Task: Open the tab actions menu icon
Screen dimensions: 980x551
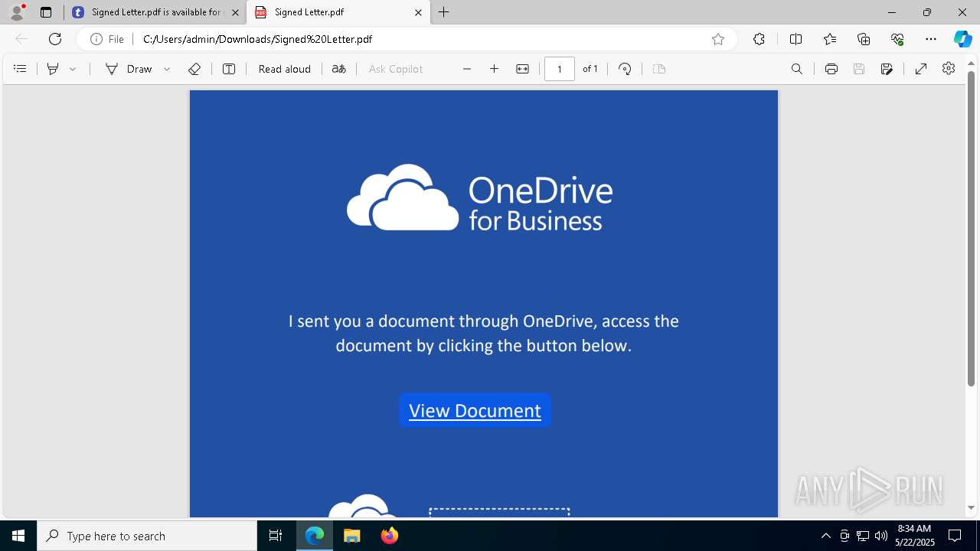Action: (x=46, y=12)
